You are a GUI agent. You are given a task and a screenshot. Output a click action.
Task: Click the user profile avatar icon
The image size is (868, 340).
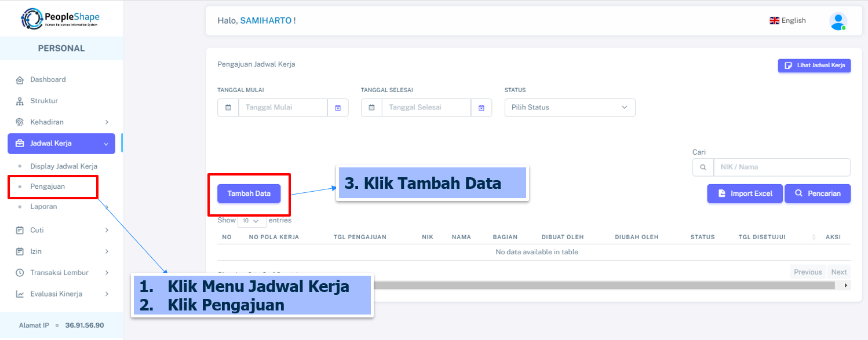click(837, 21)
